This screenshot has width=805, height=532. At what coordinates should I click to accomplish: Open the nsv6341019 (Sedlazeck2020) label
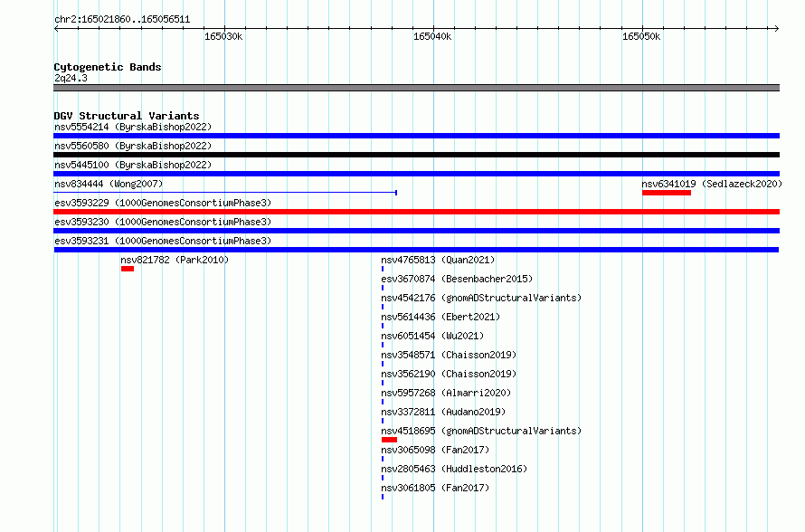(712, 184)
